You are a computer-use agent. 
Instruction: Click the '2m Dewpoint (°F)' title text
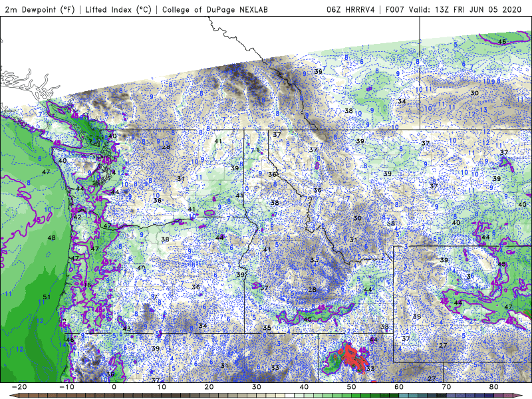coord(40,9)
